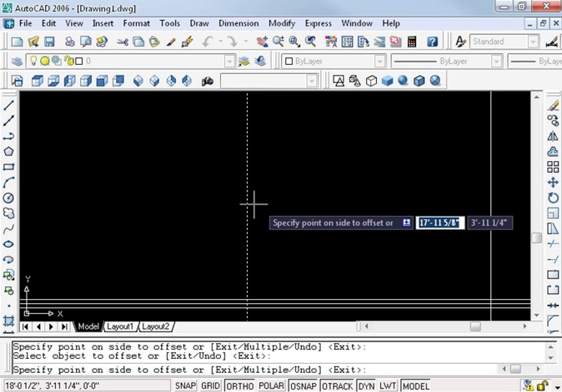Open the ByLayer linetype dropdown

497,62
